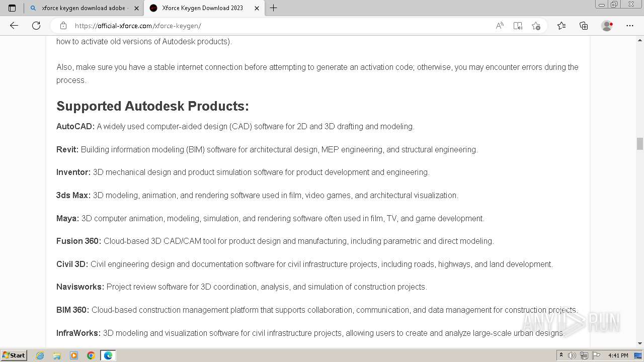
Task: Open the media player taskbar icon
Action: click(74, 355)
